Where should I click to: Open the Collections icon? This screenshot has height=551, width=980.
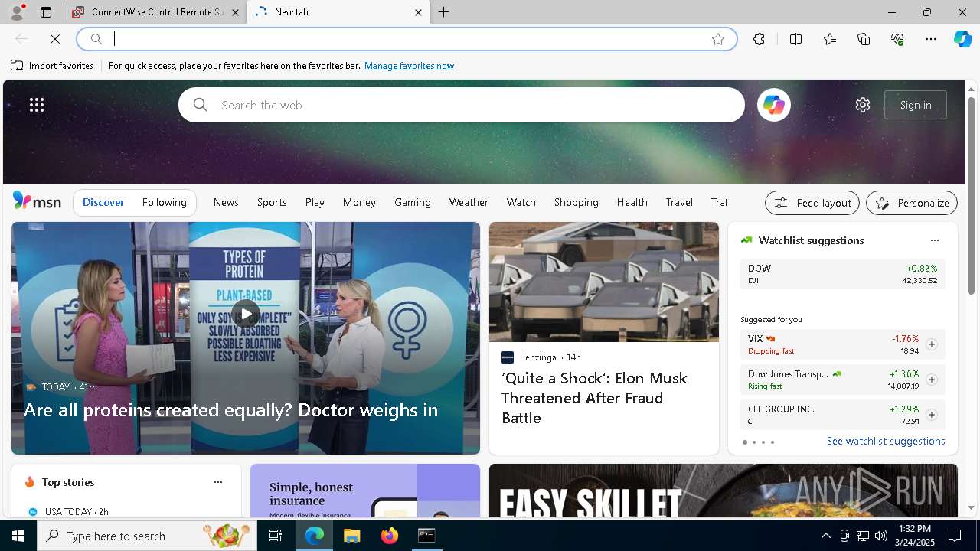click(x=864, y=39)
